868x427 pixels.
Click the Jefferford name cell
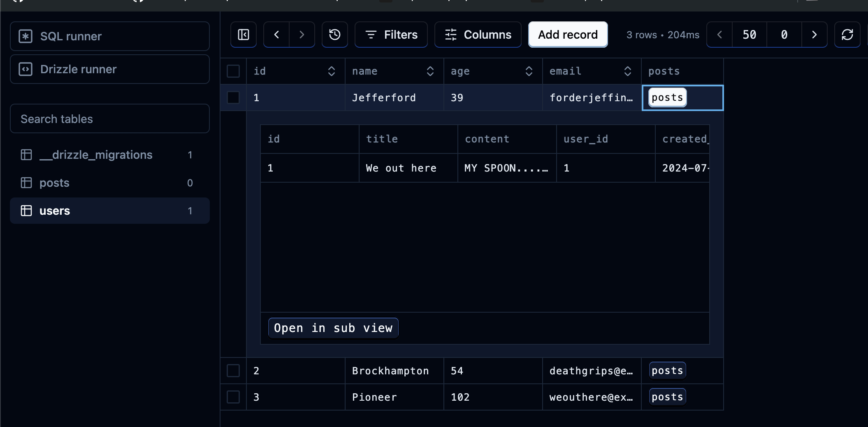[x=395, y=97]
